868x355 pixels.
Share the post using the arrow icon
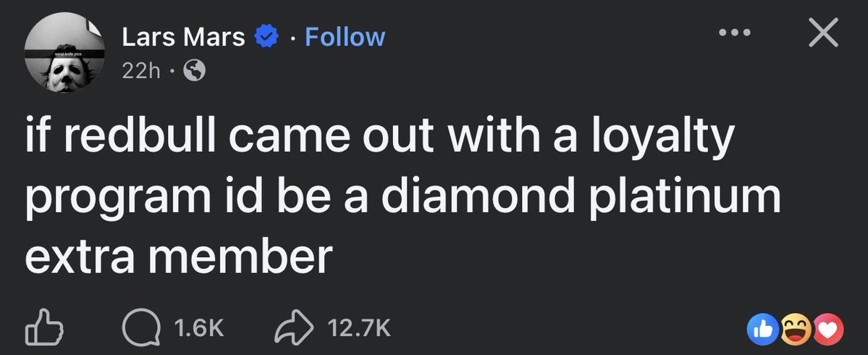[293, 327]
